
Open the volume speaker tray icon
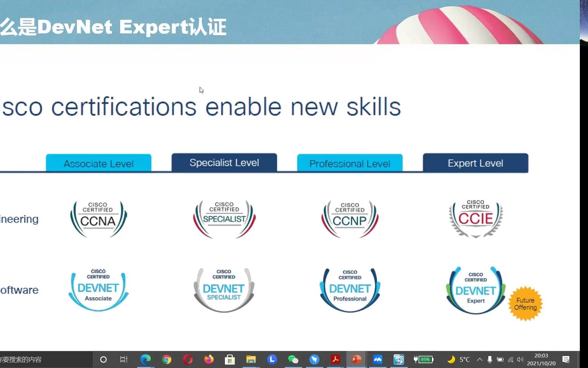[520, 359]
